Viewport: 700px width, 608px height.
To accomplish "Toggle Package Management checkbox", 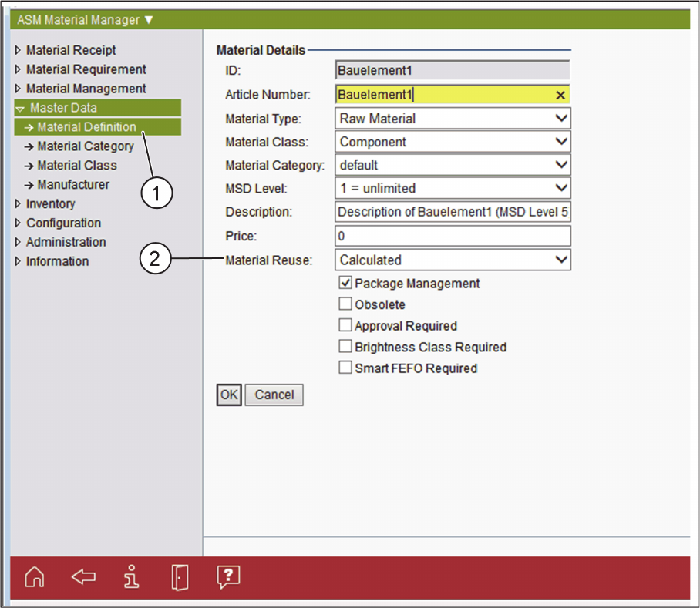I will 345,282.
